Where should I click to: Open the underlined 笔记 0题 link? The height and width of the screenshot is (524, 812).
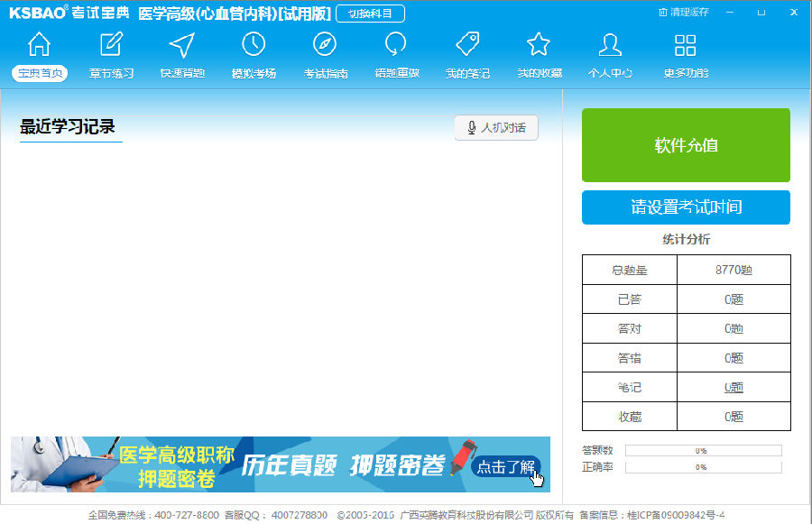coord(734,387)
